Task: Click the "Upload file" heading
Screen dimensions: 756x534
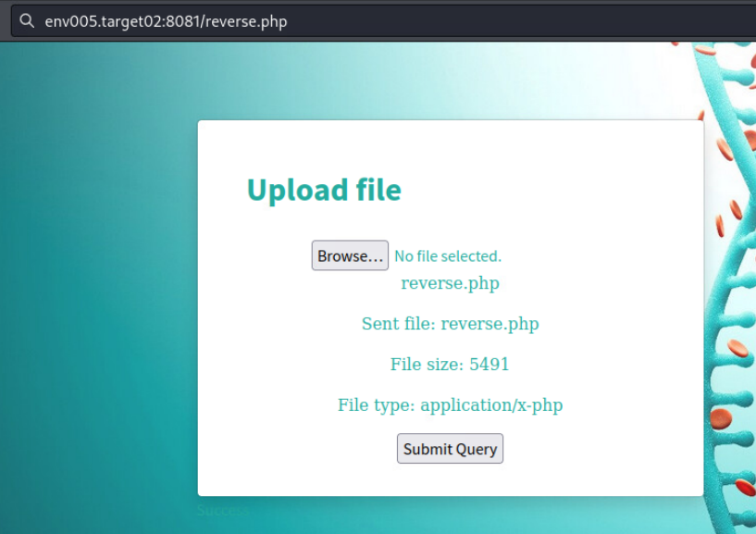Action: coord(324,190)
